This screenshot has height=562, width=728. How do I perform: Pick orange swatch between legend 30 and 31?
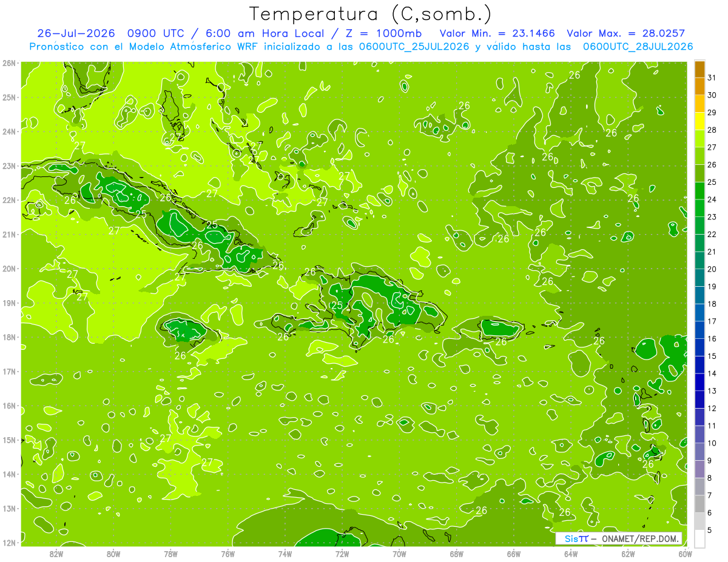[x=699, y=86]
